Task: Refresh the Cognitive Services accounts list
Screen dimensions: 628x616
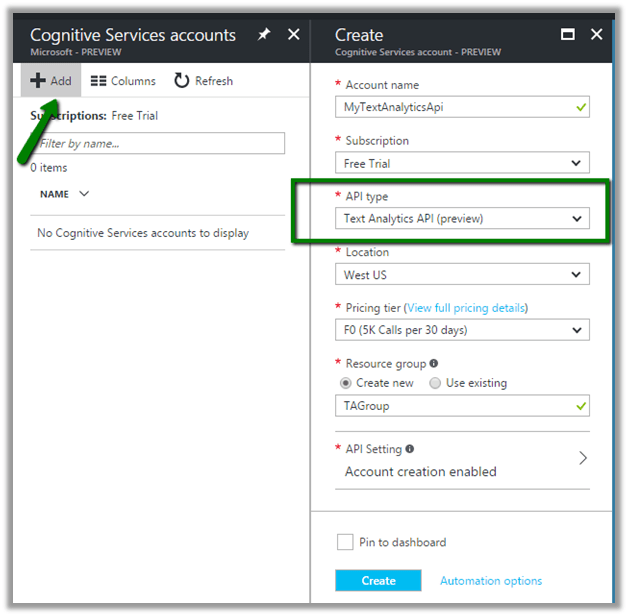Action: coord(203,81)
